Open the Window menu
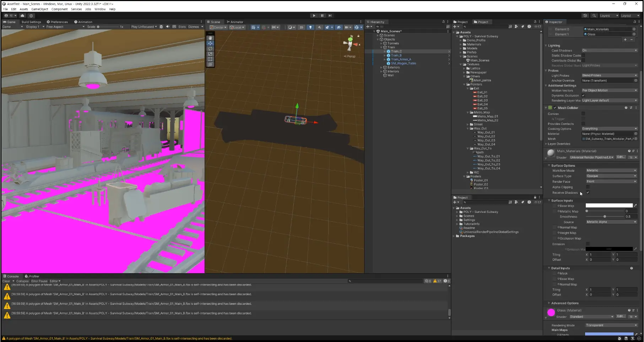Viewport: 644px width, 342px height. point(100,9)
